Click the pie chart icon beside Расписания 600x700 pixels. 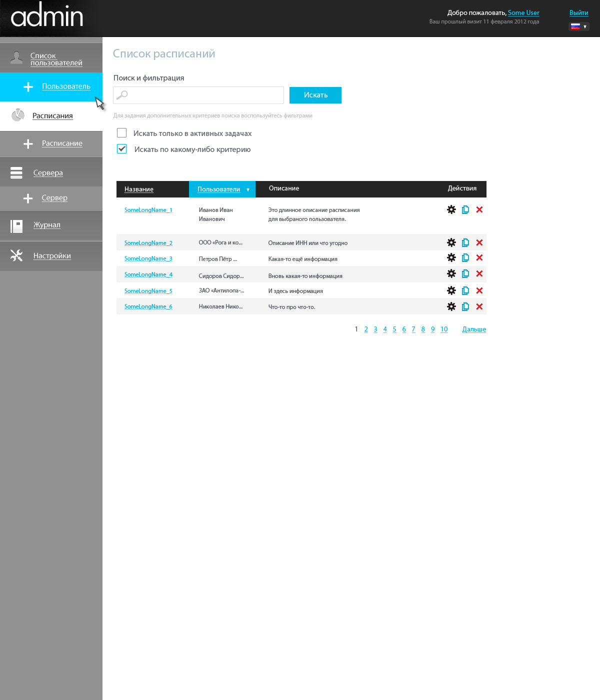pyautogui.click(x=18, y=115)
